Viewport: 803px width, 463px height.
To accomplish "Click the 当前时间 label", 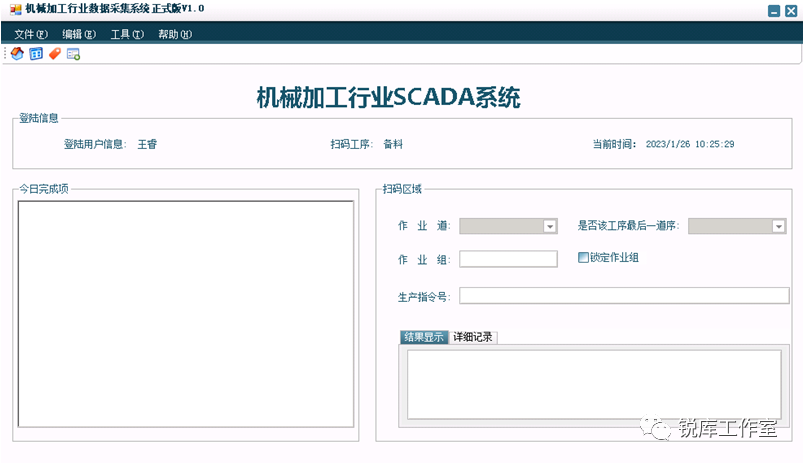I will pyautogui.click(x=615, y=144).
